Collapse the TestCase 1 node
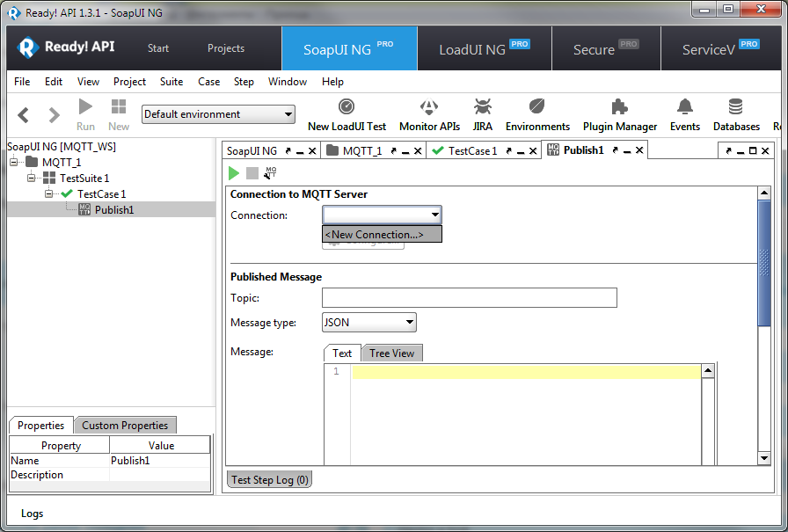The image size is (788, 532). tap(49, 193)
